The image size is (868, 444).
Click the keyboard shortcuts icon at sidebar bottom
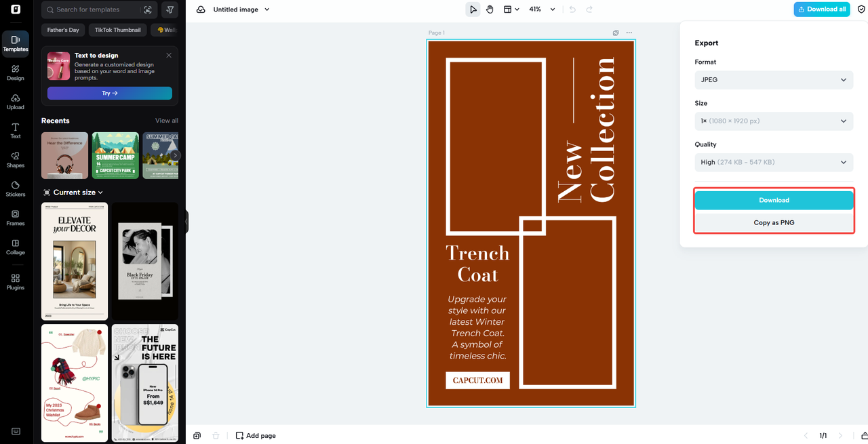pyautogui.click(x=16, y=431)
